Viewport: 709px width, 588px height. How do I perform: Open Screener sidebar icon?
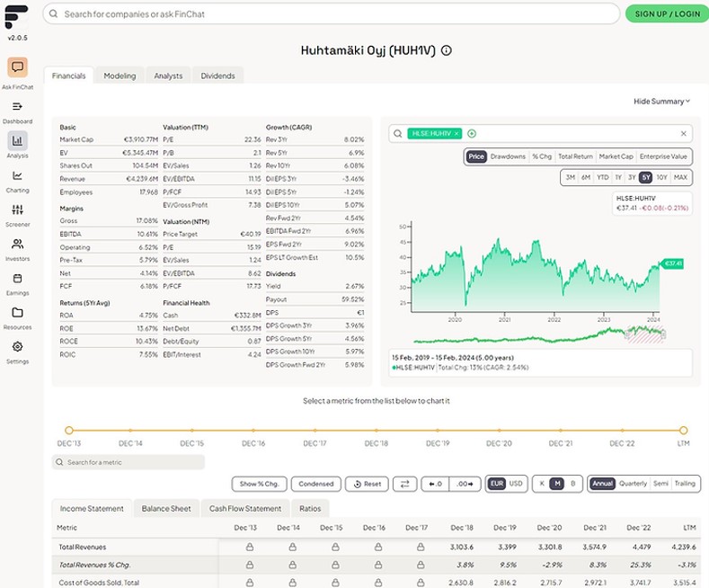[x=17, y=209]
